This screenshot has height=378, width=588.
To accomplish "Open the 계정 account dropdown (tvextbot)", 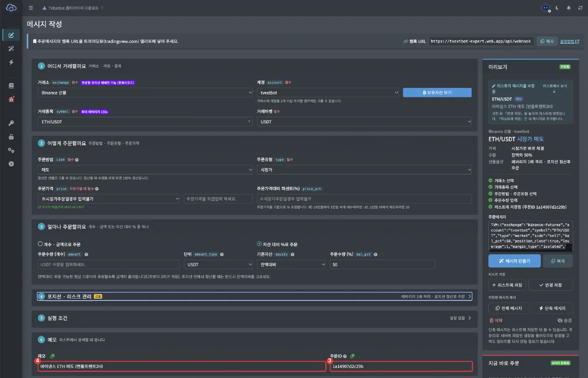I will click(328, 93).
